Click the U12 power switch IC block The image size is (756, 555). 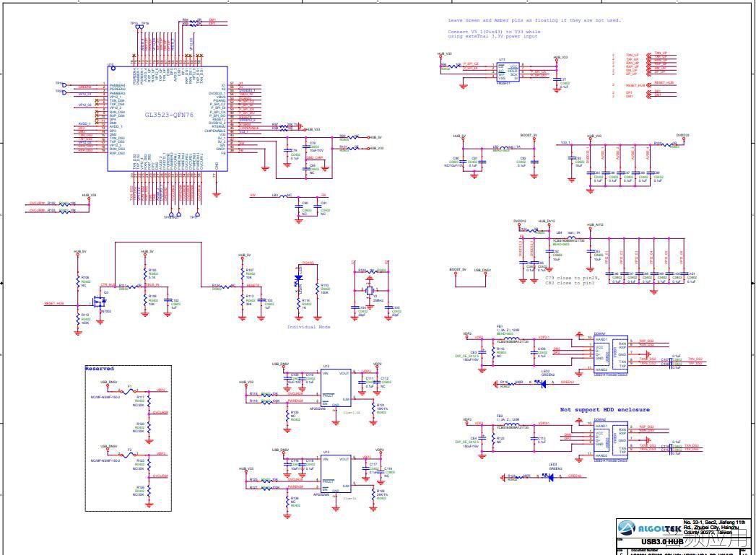[336, 388]
